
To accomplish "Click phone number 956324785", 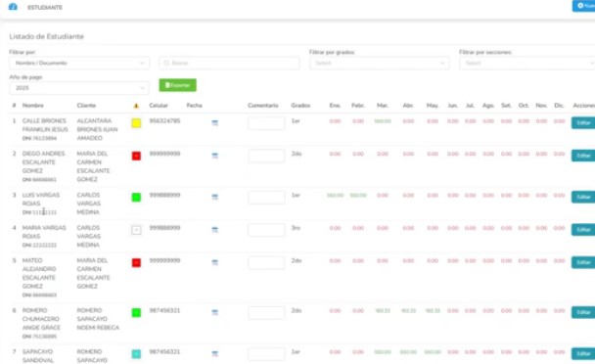I will 164,121.
